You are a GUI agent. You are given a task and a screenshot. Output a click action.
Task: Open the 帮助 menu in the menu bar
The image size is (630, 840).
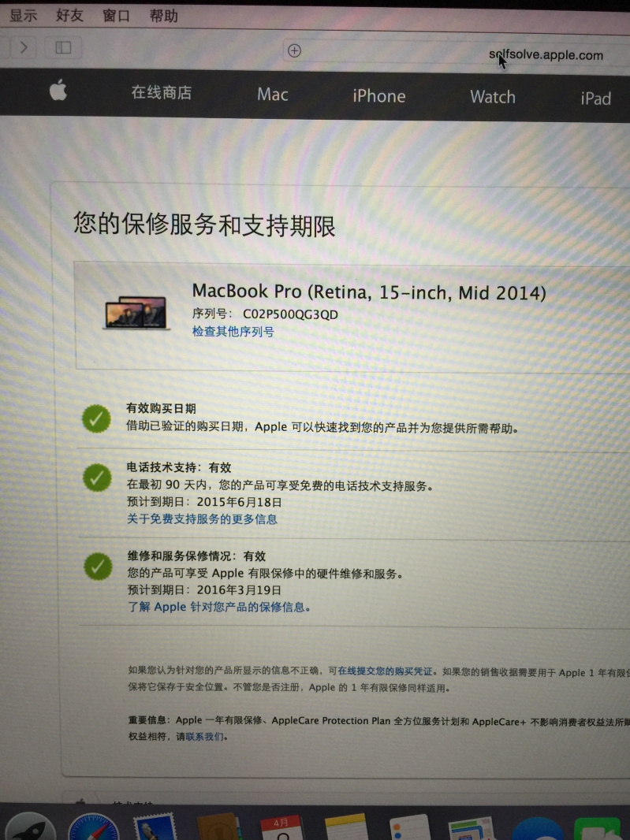pos(163,16)
